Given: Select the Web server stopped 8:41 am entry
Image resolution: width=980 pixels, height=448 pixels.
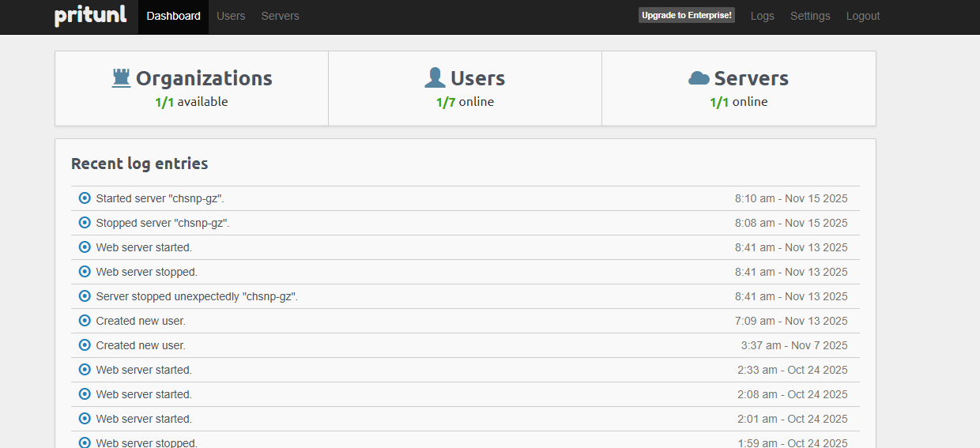Looking at the screenshot, I should click(147, 272).
